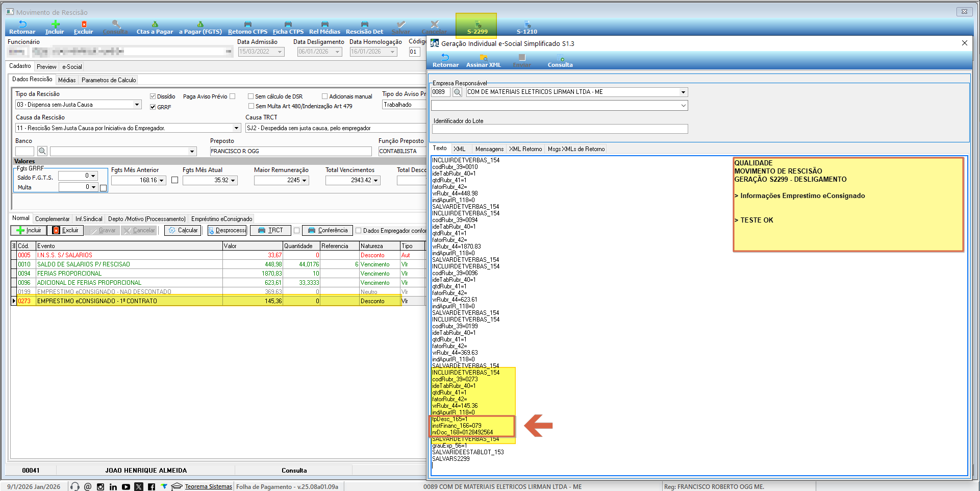Screen dimensions: 980x491
Task: Open the Parametros de Calculo tab
Action: [109, 80]
